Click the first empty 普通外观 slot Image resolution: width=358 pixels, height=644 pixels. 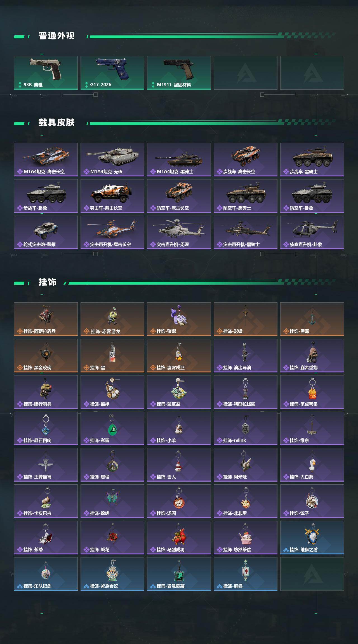(x=246, y=73)
